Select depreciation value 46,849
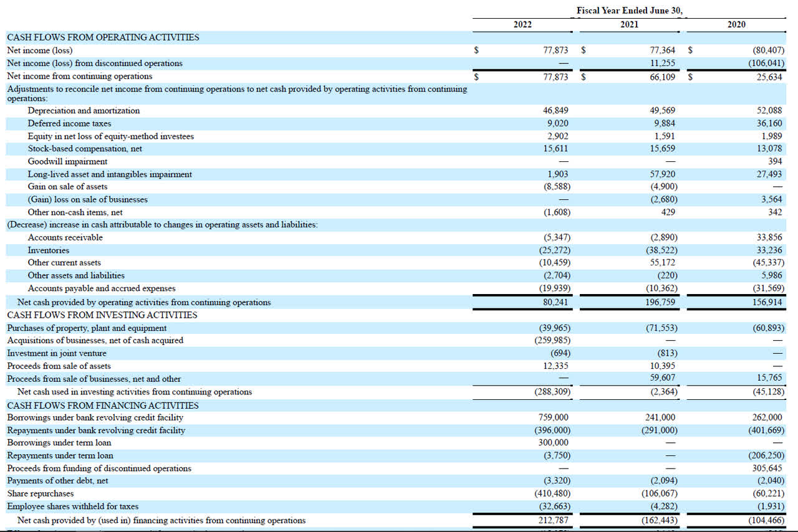Screen dimensions: 798x532 click(555, 110)
